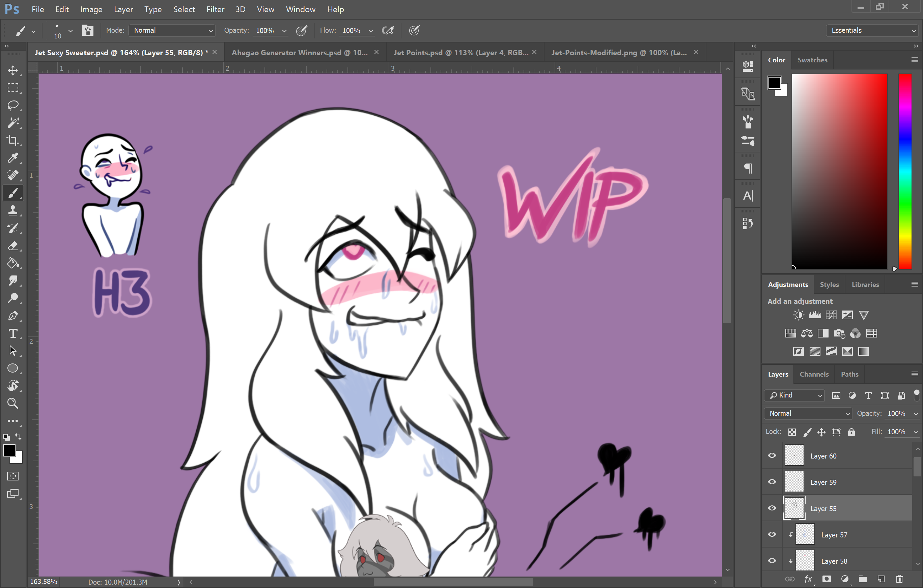Hide Layer 55 visibility
This screenshot has width=923, height=588.
(772, 508)
